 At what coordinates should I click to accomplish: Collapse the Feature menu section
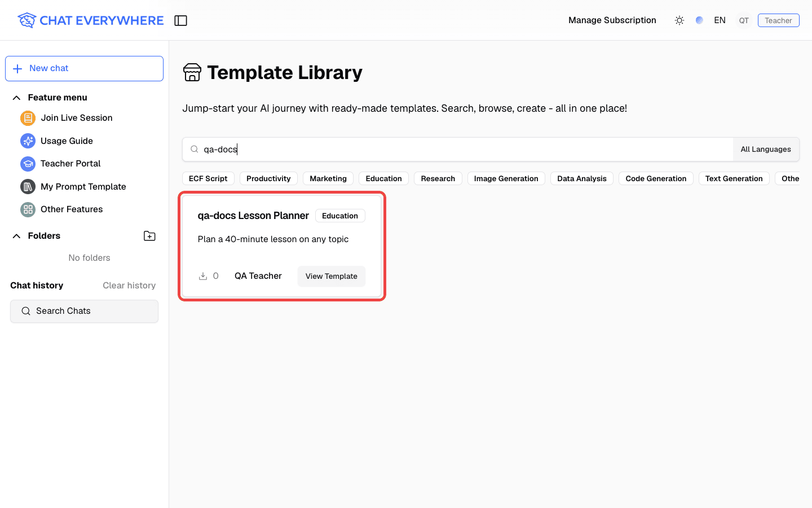(16, 98)
